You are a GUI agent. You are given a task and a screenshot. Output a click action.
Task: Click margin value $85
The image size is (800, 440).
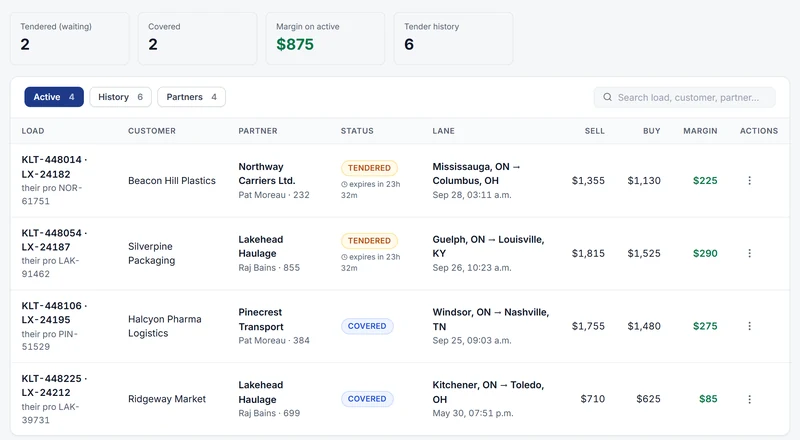(x=708, y=399)
